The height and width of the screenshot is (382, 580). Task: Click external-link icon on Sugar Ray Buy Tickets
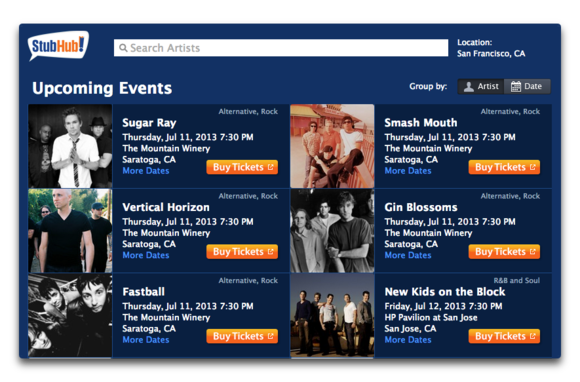(270, 167)
